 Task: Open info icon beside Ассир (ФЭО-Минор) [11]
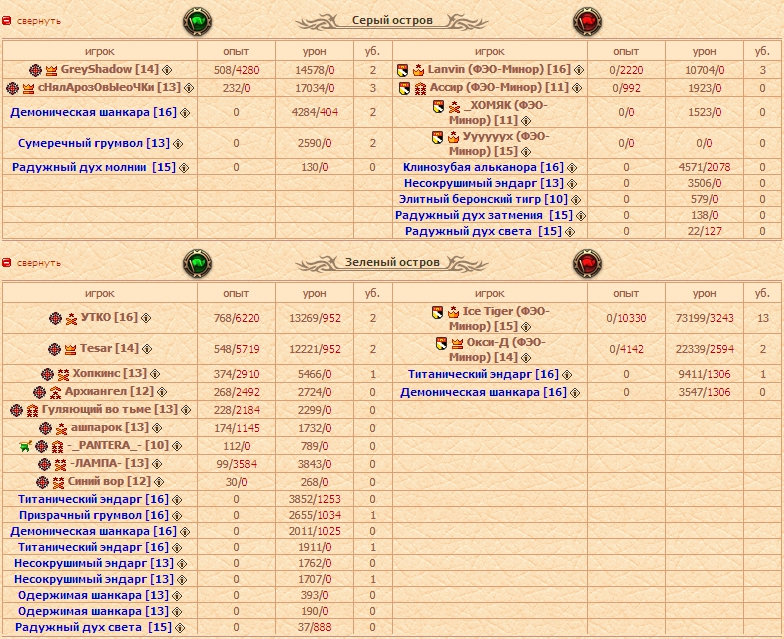click(577, 88)
